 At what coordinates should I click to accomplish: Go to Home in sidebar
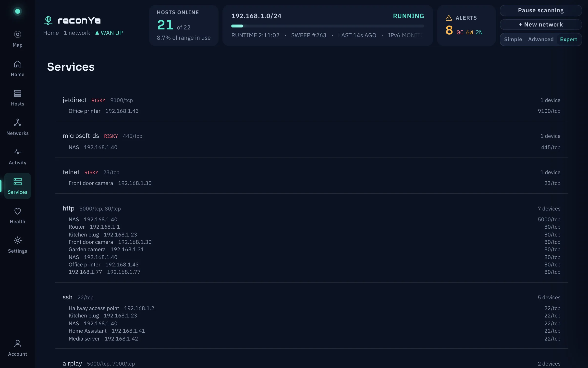[17, 69]
